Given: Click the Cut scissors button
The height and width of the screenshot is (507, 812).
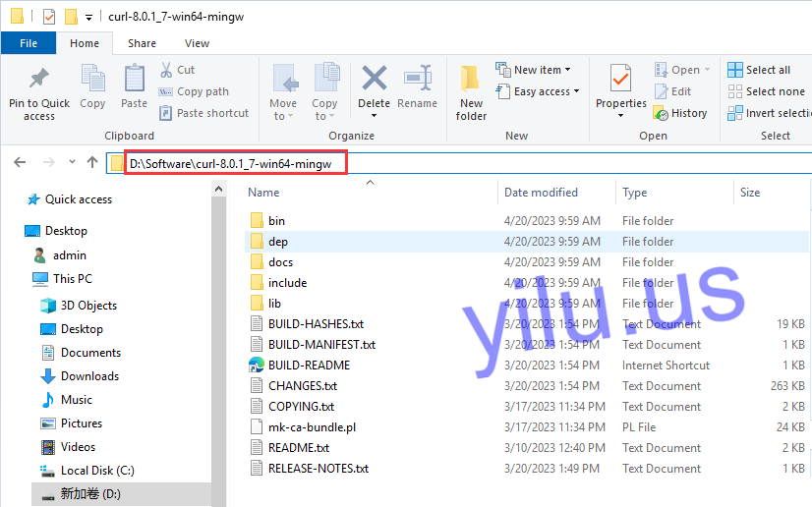Looking at the screenshot, I should point(177,70).
